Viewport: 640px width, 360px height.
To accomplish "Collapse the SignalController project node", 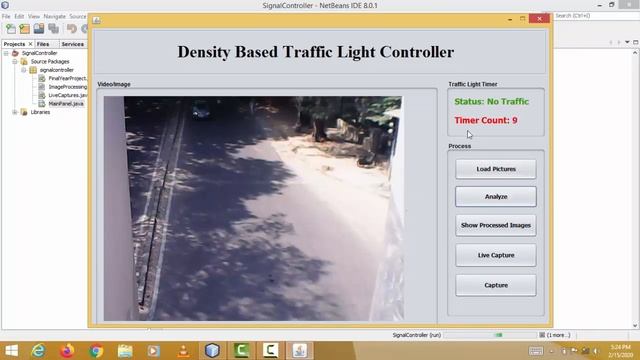I will point(6,53).
